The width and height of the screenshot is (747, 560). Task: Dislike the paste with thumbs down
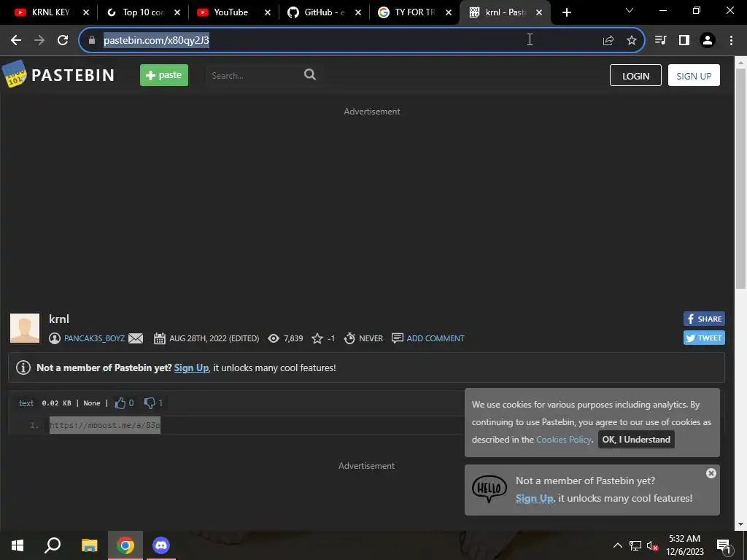point(150,403)
